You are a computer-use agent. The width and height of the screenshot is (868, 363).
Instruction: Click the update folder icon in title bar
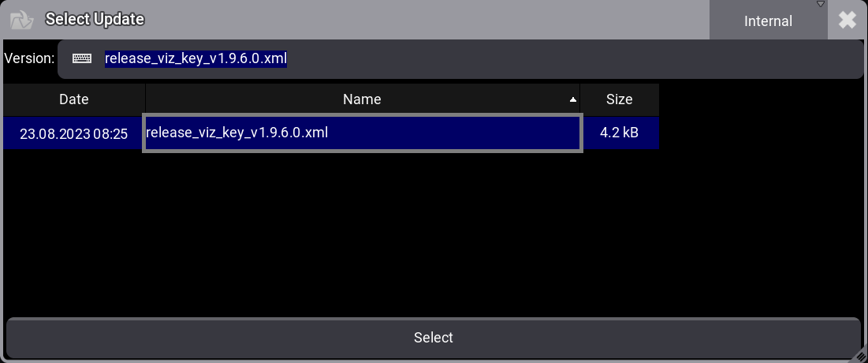pos(21,20)
